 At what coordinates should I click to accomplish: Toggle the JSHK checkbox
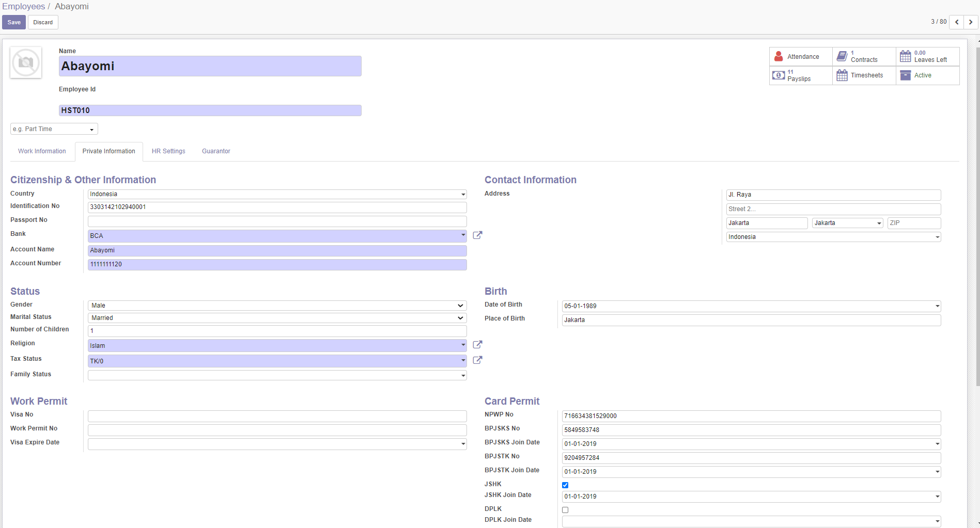pyautogui.click(x=565, y=485)
